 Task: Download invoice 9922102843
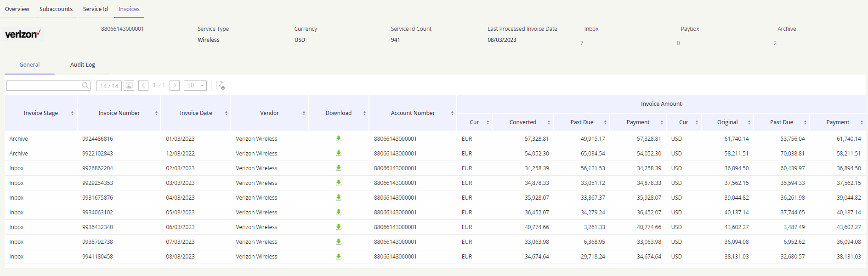click(339, 153)
